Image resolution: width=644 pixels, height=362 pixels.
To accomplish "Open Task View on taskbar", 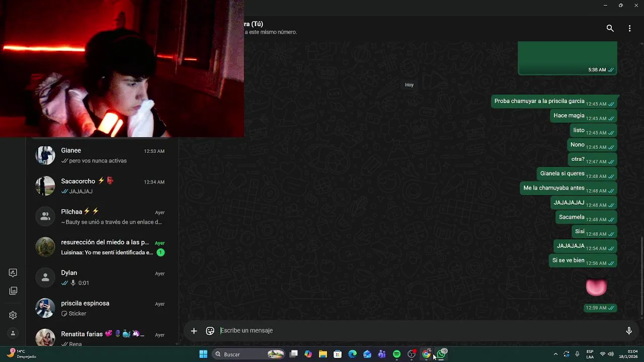I will (294, 354).
